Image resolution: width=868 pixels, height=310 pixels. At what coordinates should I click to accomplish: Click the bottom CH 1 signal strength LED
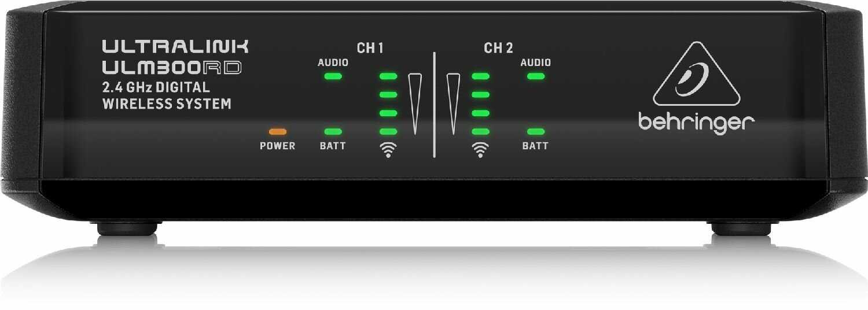pyautogui.click(x=388, y=132)
